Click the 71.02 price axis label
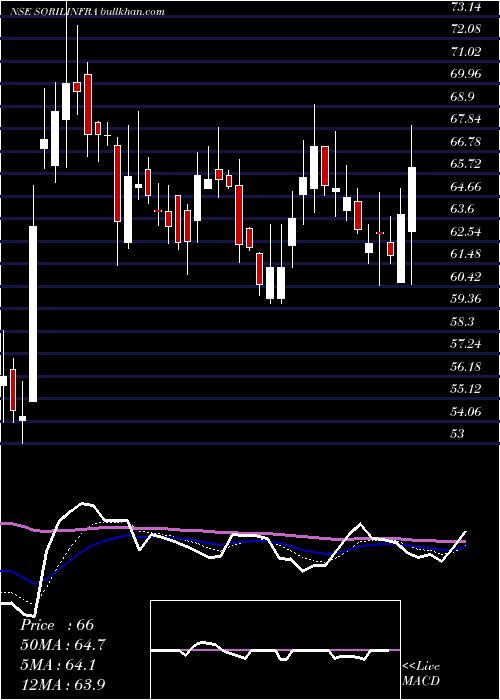The image size is (500, 700). 467,52
